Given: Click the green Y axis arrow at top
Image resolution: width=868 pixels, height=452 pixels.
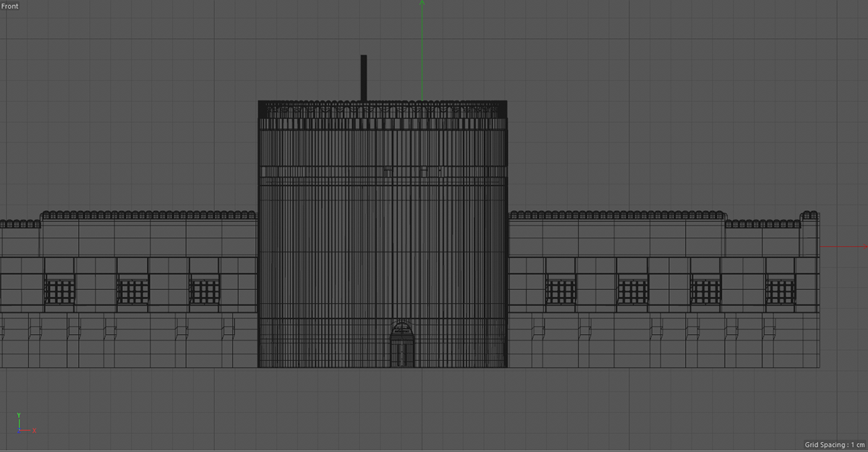Looking at the screenshot, I should [422, 4].
